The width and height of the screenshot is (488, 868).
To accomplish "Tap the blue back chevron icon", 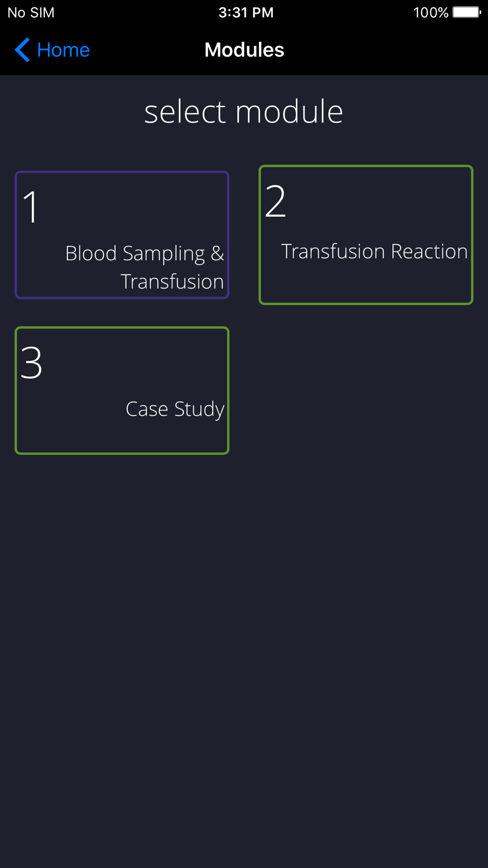I will [x=22, y=50].
